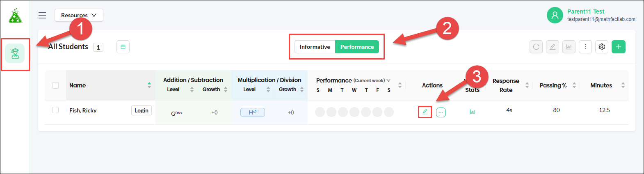Screen dimensions: 644x174
Task: View stats chart icon for Ricky Fish
Action: click(473, 112)
